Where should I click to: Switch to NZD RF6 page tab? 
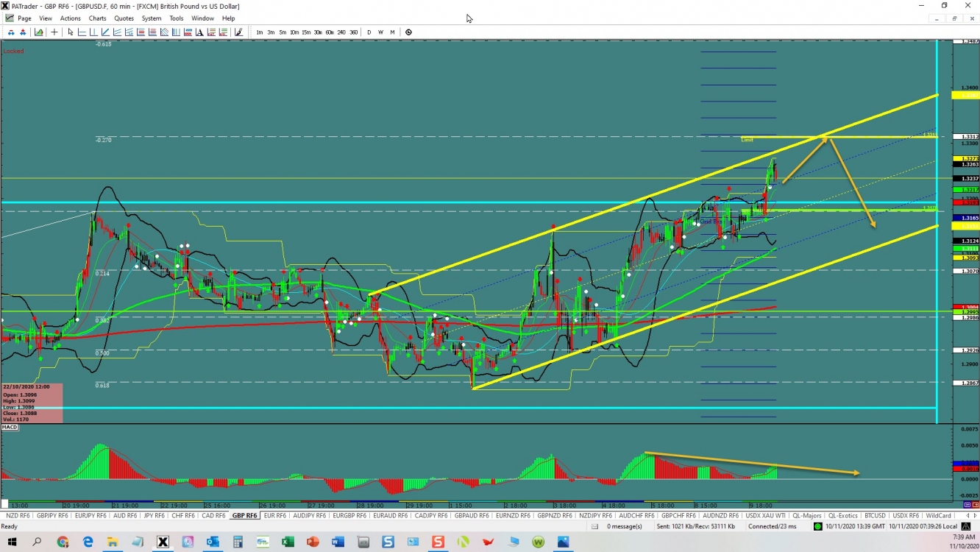pos(17,516)
